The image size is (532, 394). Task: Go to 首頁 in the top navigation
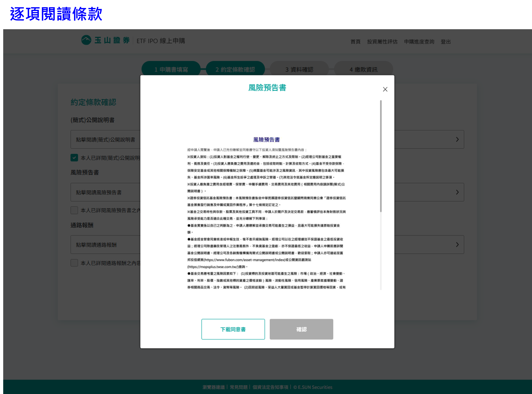(355, 42)
